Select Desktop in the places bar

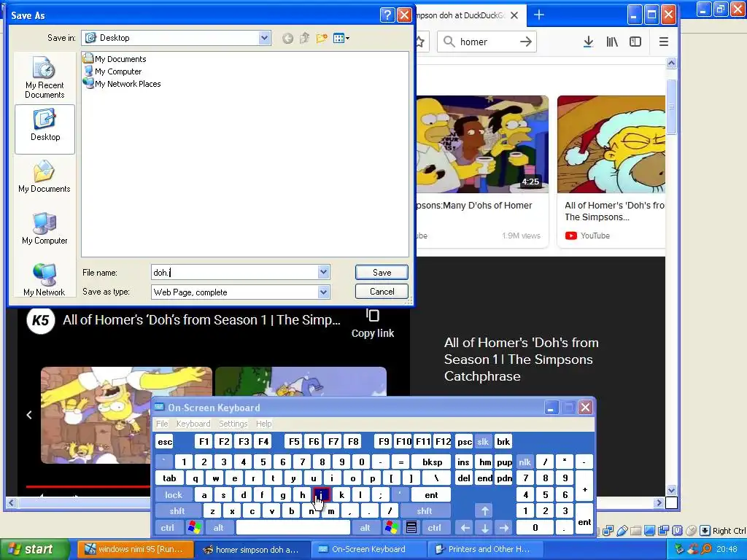coord(44,129)
